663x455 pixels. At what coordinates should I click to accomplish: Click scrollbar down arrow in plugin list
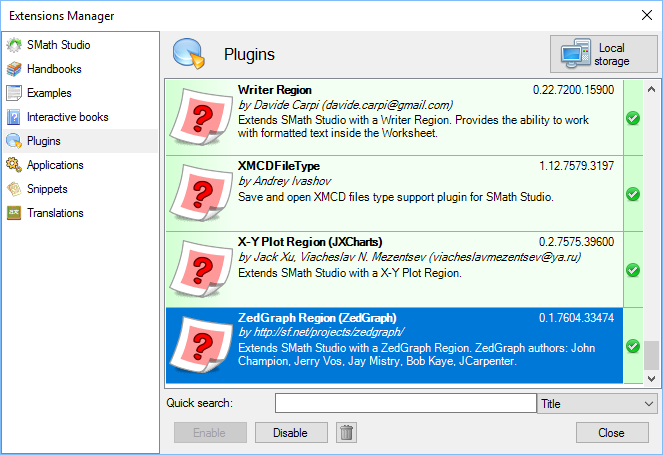tap(652, 379)
